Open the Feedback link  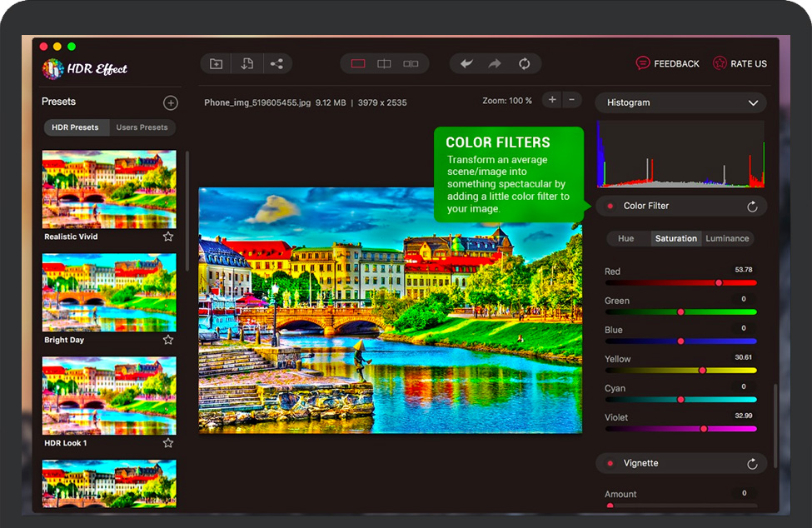[667, 64]
